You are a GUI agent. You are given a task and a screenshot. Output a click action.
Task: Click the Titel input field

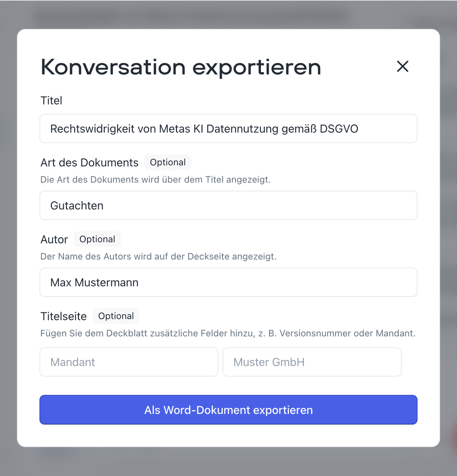click(228, 129)
